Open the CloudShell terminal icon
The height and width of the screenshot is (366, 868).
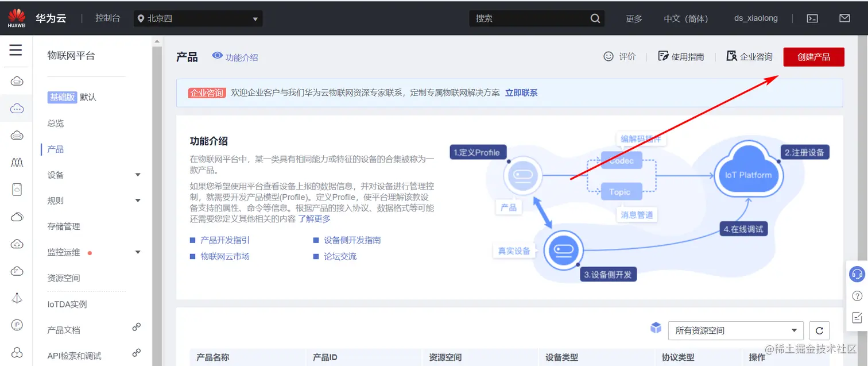pos(812,18)
